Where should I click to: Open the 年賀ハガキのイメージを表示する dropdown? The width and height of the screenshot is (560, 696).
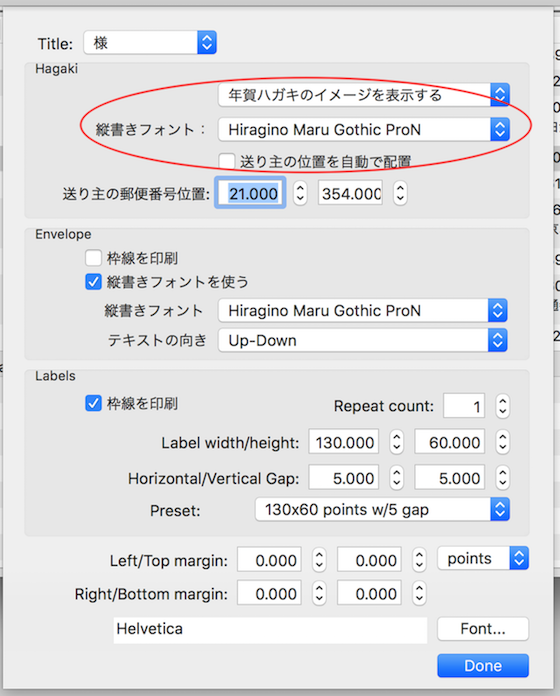point(363,95)
